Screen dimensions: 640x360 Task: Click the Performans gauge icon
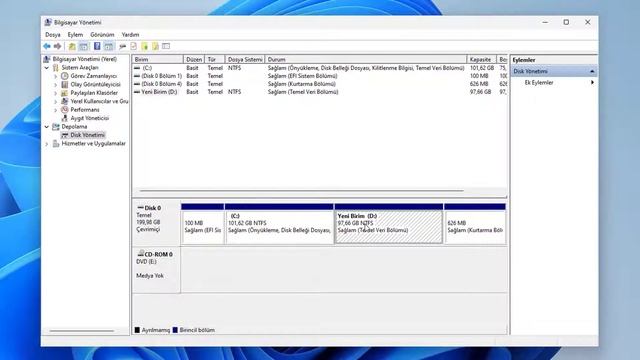[64, 110]
